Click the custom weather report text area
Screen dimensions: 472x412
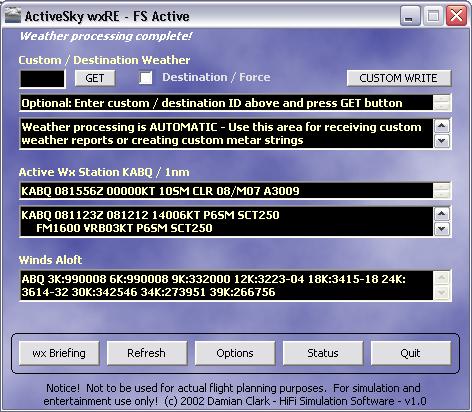tap(227, 133)
